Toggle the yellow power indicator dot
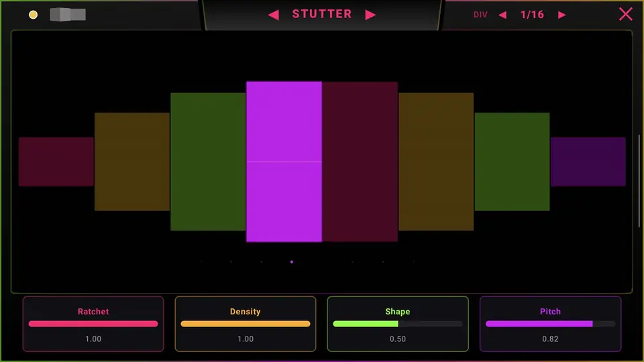This screenshot has height=362, width=644. pos(34,15)
